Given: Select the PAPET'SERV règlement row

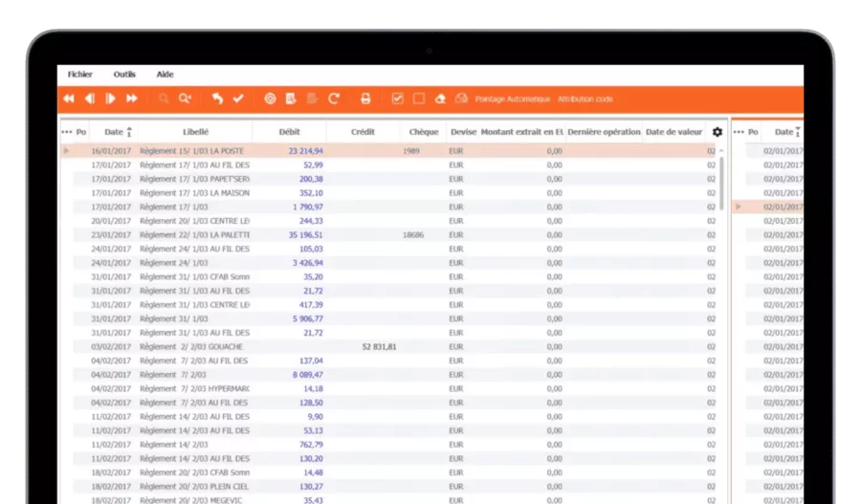Looking at the screenshot, I should coord(394,179).
